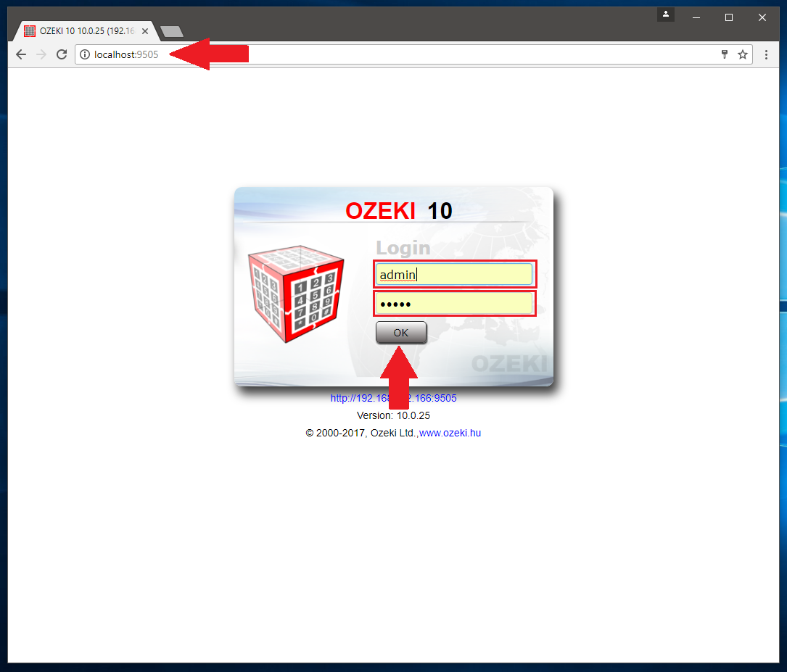Image resolution: width=787 pixels, height=672 pixels.
Task: Open the page info icon in the address bar
Action: [86, 54]
